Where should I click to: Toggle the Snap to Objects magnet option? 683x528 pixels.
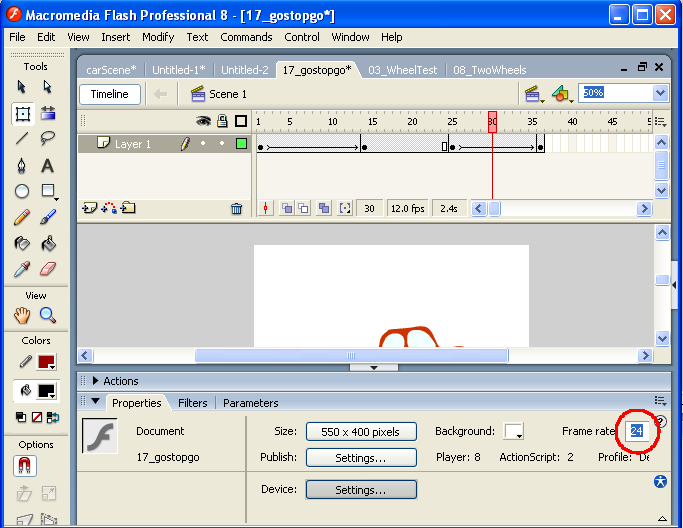click(22, 466)
